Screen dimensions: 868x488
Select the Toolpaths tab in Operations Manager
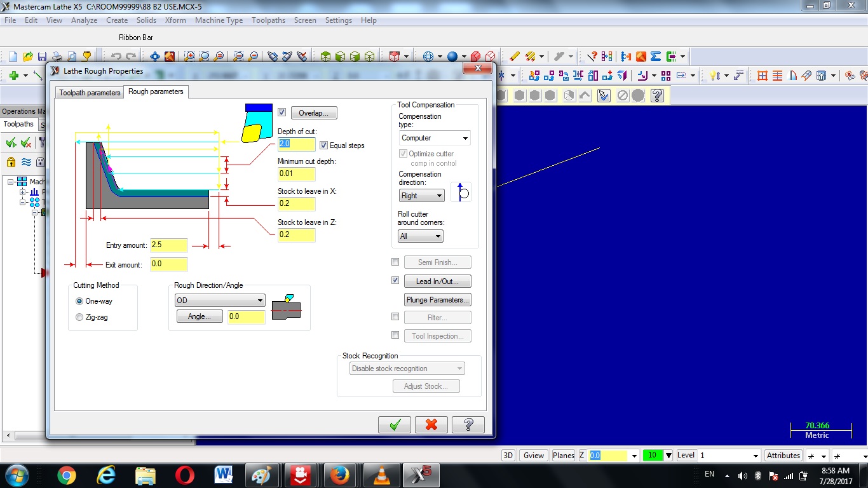point(18,124)
